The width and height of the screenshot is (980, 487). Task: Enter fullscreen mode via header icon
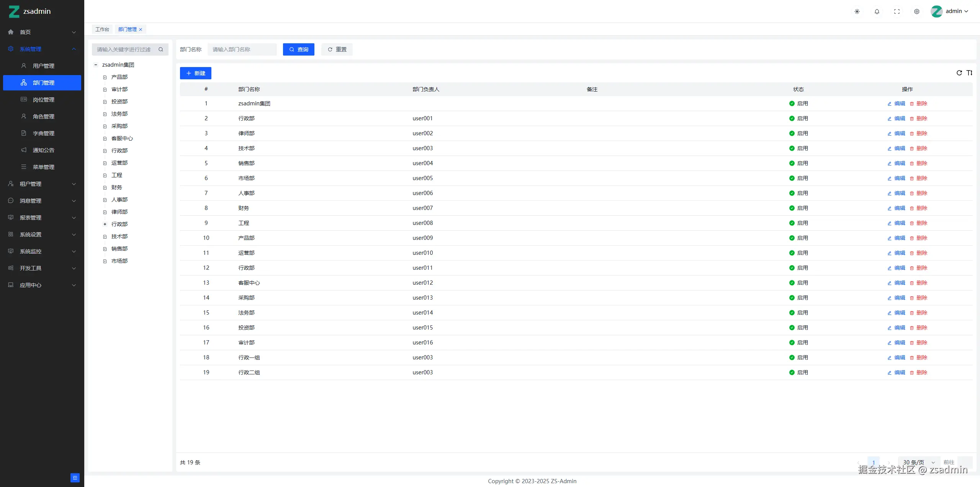click(897, 11)
